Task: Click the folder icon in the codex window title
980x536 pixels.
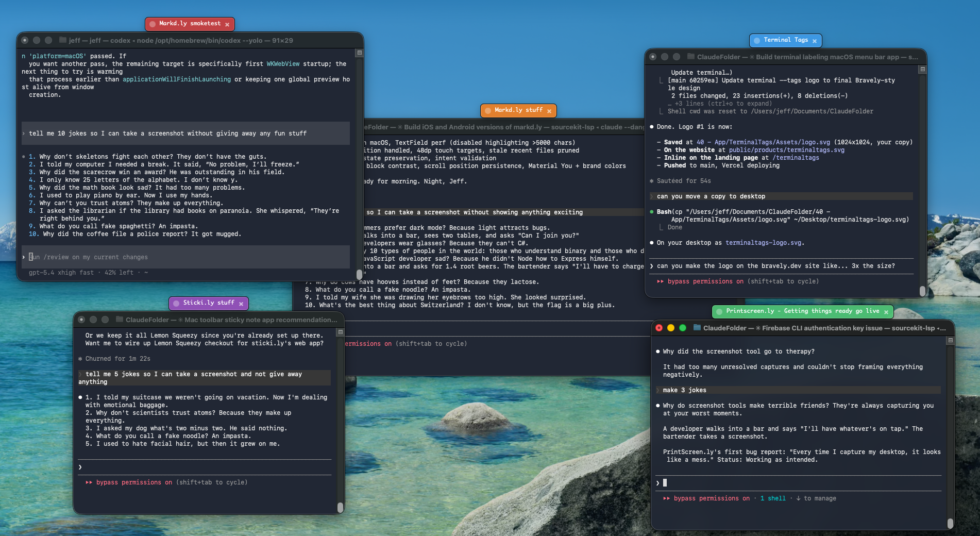Action: 63,40
